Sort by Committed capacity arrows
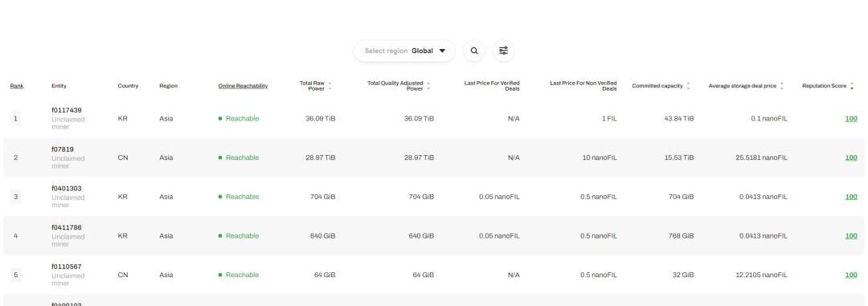Image resolution: width=868 pixels, height=306 pixels. tap(688, 86)
